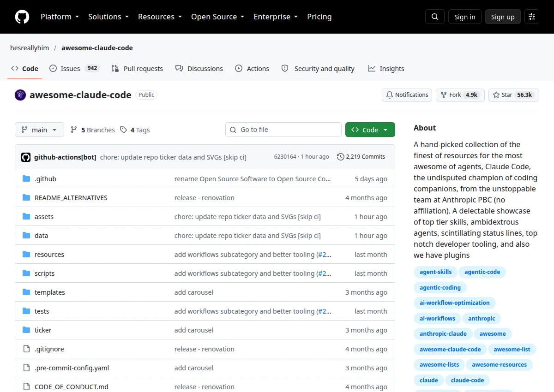Open the Platform navigation menu
Image resolution: width=554 pixels, height=392 pixels.
click(60, 17)
